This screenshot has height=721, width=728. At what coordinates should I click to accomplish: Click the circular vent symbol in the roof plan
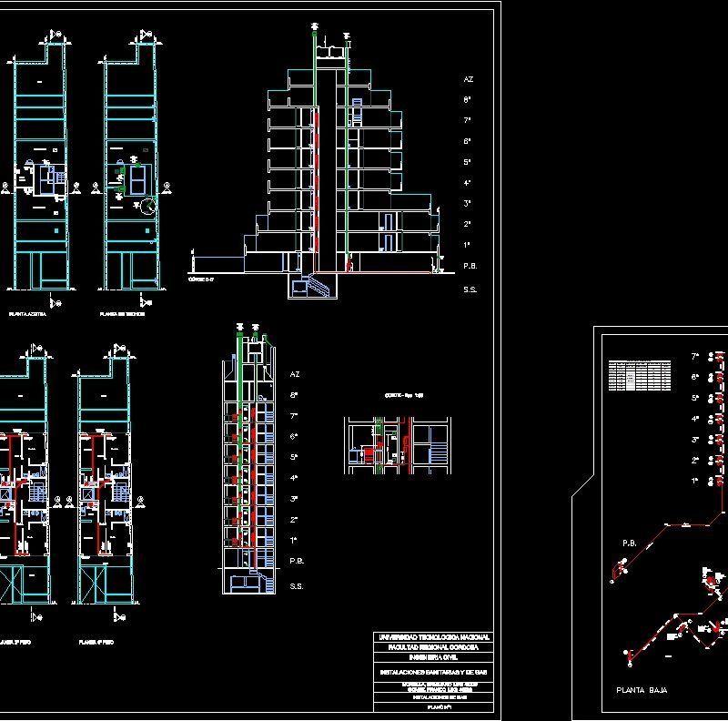click(x=147, y=207)
